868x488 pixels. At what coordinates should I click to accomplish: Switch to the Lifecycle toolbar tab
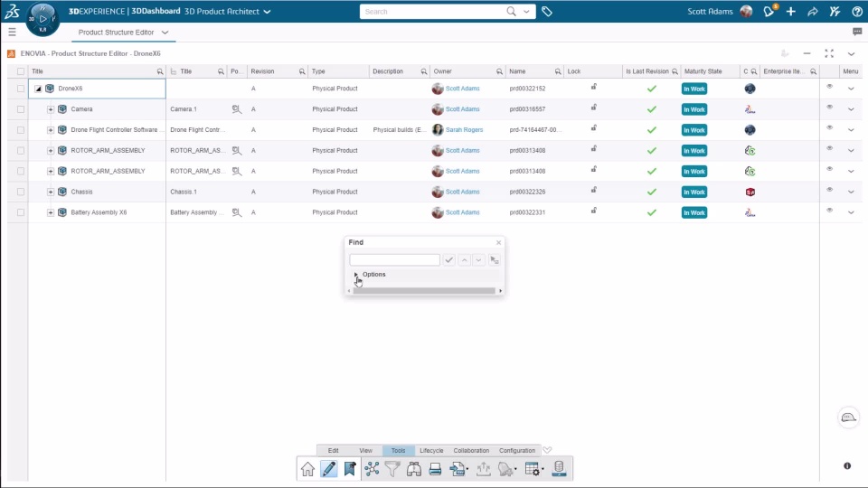pyautogui.click(x=431, y=450)
